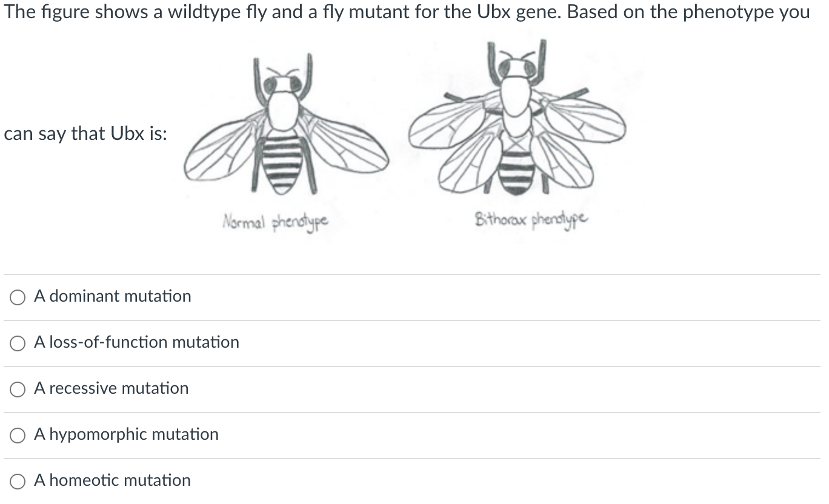Click the 'A recessive mutation' answer text

(x=111, y=389)
